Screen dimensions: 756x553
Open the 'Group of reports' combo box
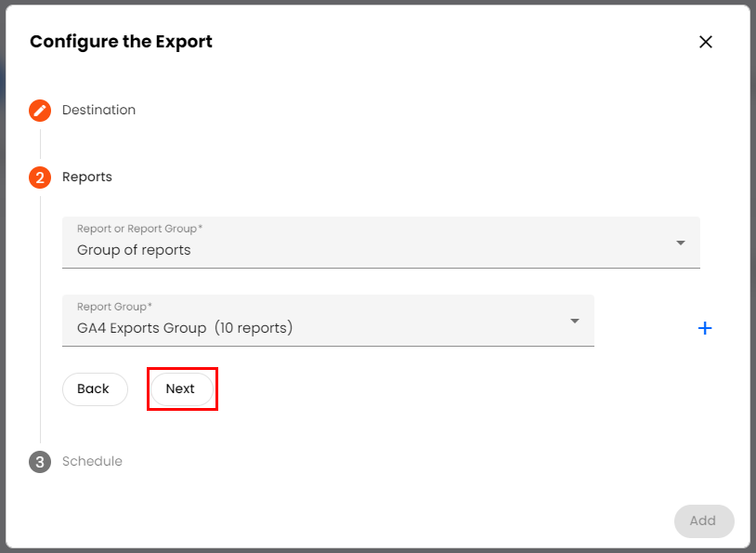click(371, 249)
